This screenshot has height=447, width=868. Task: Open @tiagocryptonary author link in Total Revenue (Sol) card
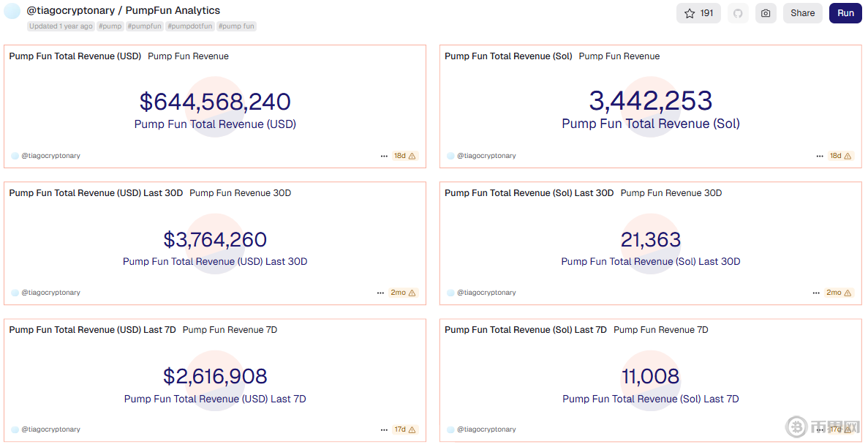tap(486, 156)
